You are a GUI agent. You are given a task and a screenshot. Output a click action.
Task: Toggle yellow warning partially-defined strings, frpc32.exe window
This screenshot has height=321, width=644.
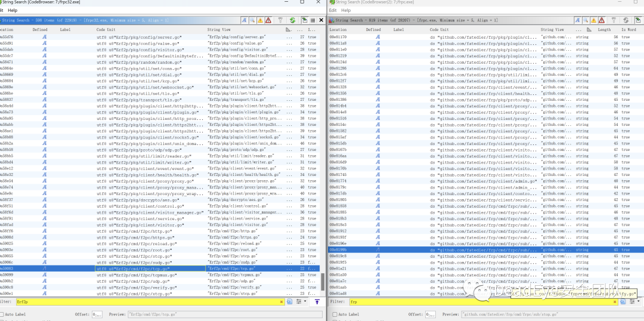260,20
